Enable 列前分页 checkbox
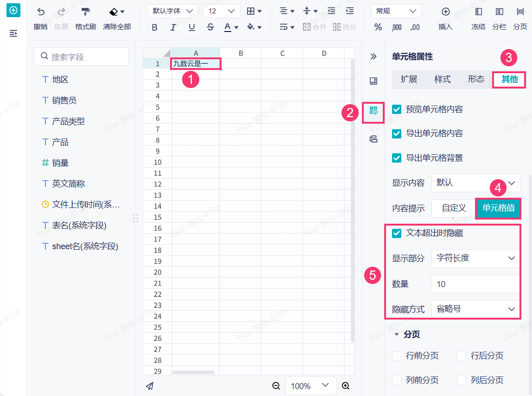Image resolution: width=532 pixels, height=396 pixels. [x=397, y=380]
